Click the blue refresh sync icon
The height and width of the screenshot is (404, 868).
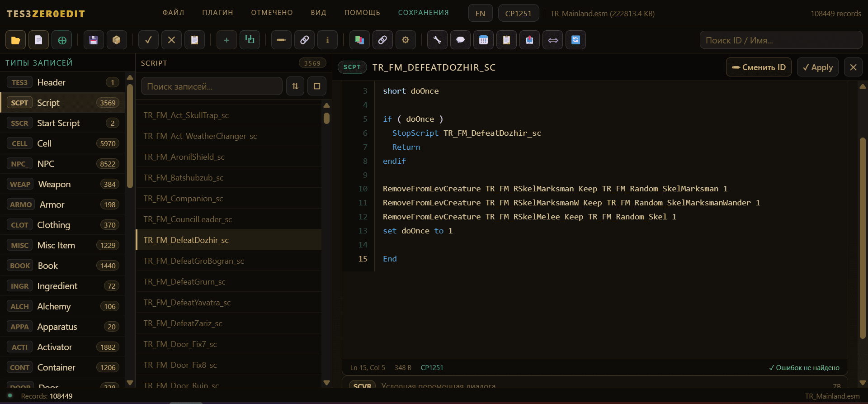576,40
